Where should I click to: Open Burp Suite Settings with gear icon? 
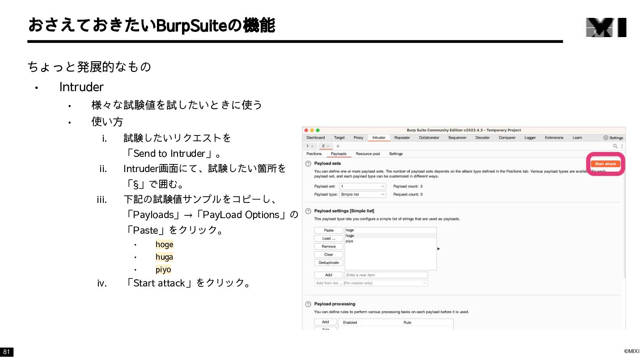tap(613, 138)
